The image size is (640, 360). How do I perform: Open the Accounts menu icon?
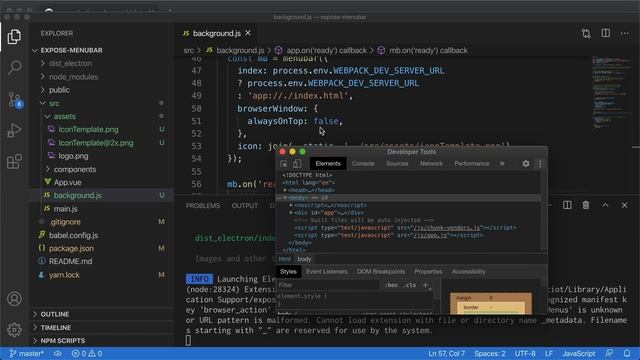click(14, 299)
